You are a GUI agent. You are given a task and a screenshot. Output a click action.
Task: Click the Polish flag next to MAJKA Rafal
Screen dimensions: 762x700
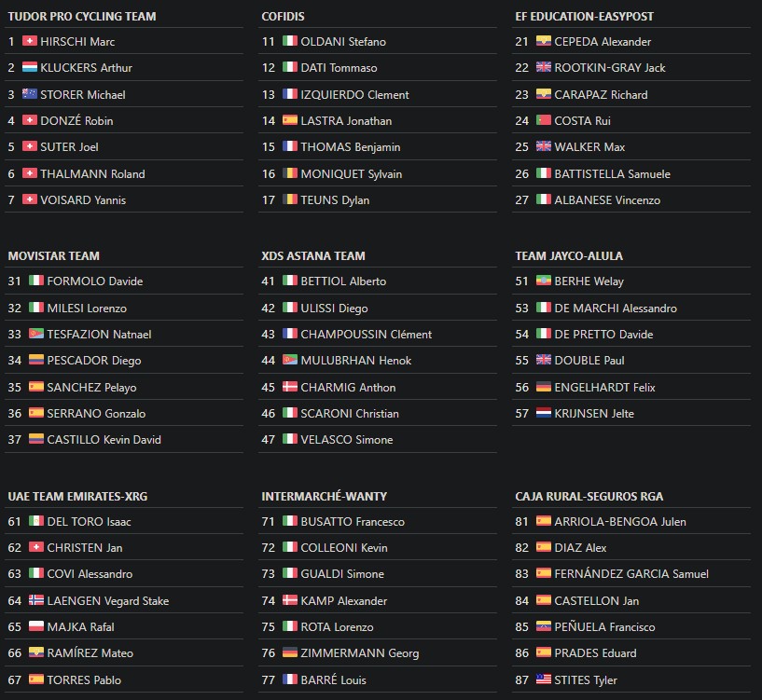pyautogui.click(x=36, y=626)
